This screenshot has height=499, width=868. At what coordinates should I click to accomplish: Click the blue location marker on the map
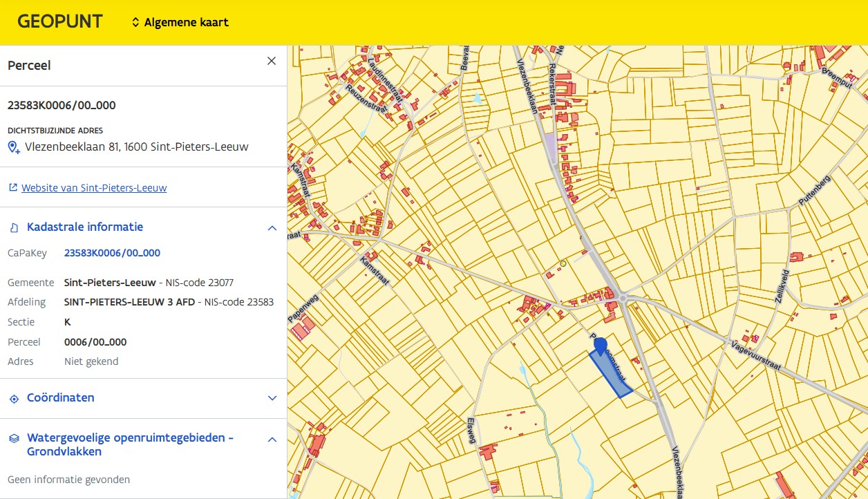tap(601, 344)
